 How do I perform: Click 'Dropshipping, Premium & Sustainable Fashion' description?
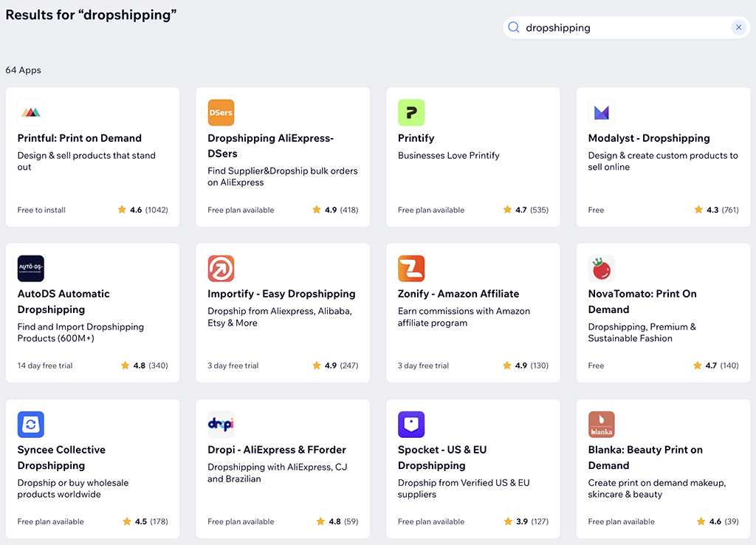(x=642, y=332)
